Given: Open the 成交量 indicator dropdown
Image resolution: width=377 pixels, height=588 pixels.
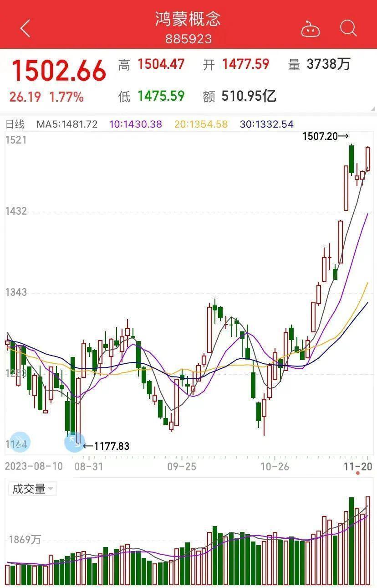Looking at the screenshot, I should pyautogui.click(x=32, y=489).
